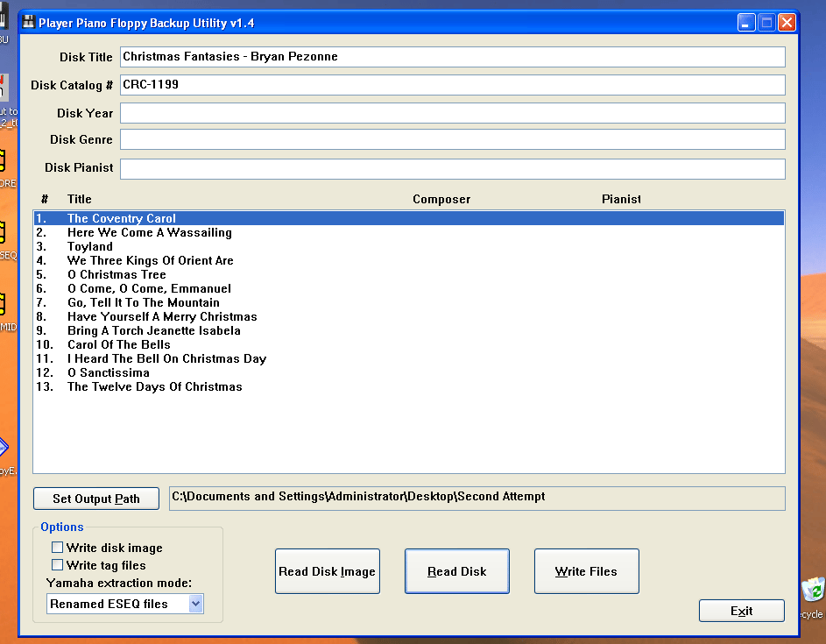Open the Yamaha extraction mode dropdown
The height and width of the screenshot is (644, 826).
[x=194, y=604]
